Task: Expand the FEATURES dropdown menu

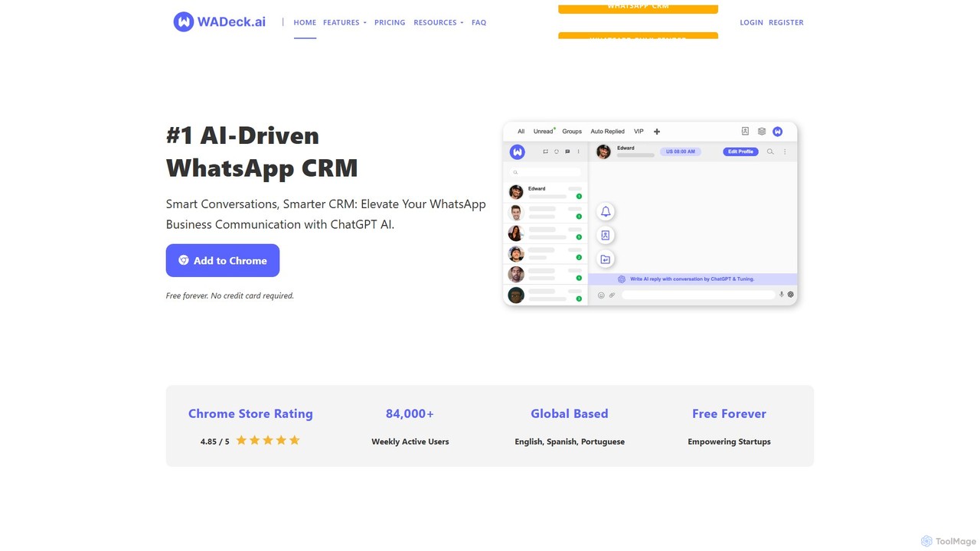Action: click(345, 22)
